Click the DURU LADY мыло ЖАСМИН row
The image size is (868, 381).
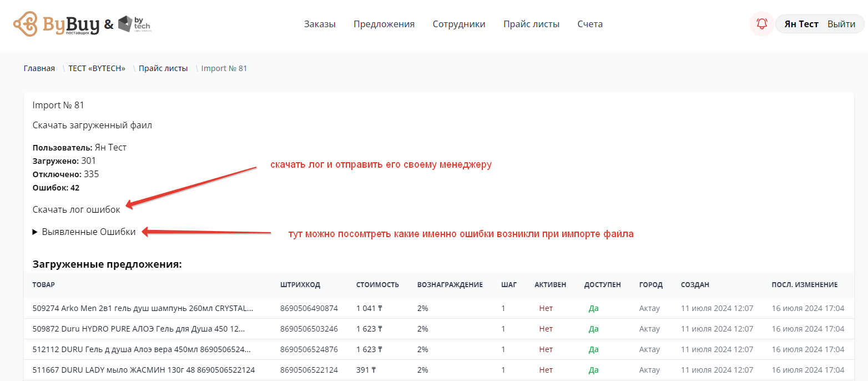(144, 370)
